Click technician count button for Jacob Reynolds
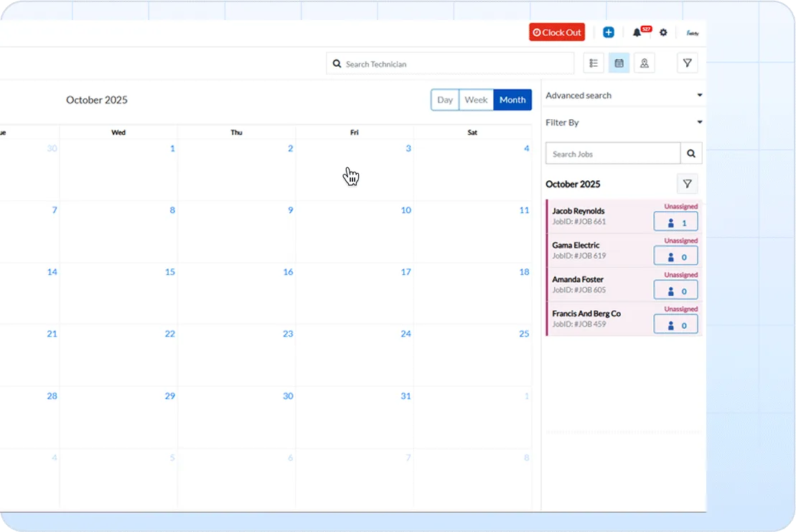 click(675, 223)
